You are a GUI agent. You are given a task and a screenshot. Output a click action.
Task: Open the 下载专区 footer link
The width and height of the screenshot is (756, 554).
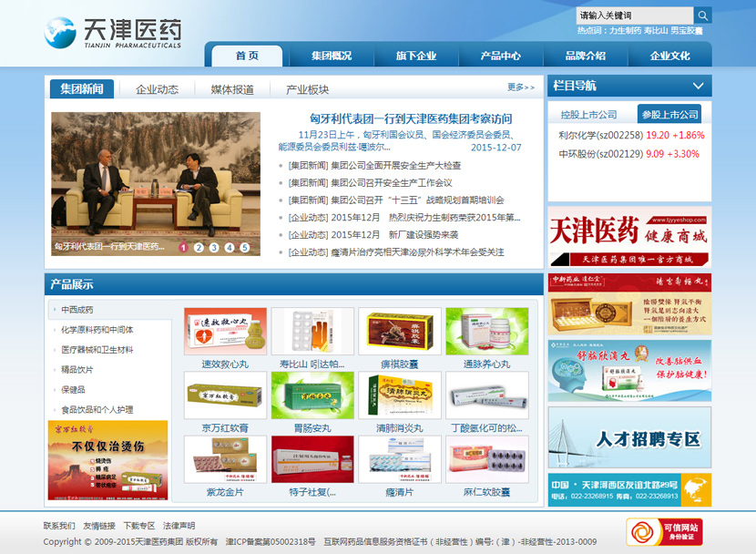(x=138, y=526)
